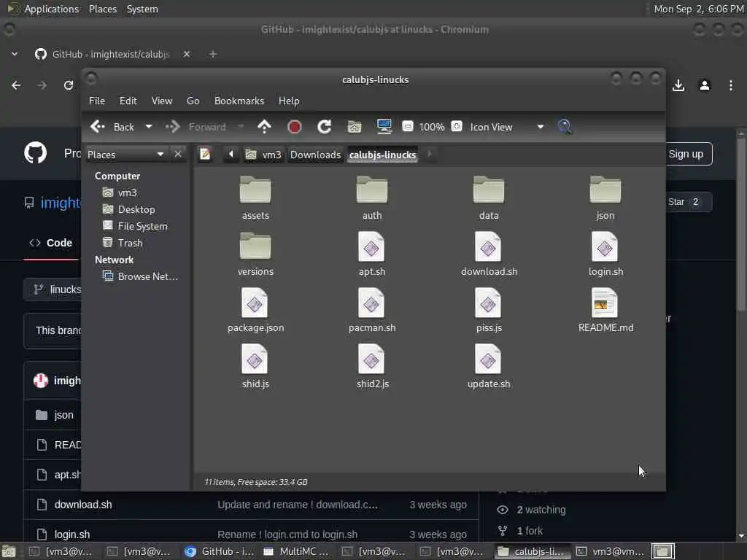Click the zoom out icon beside 100%
Viewport: 747px width, 560px height.
pyautogui.click(x=407, y=126)
